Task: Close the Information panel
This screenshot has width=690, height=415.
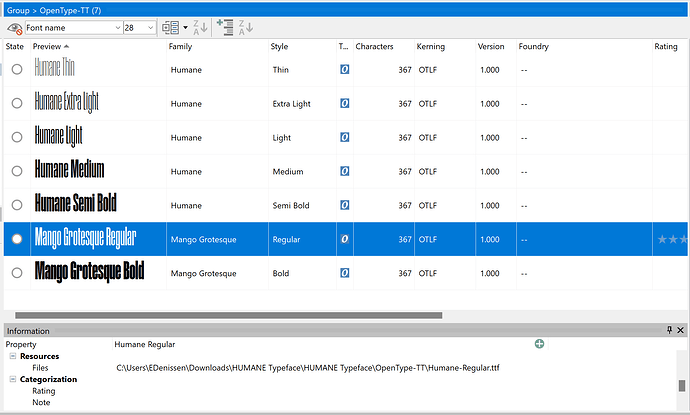Action: [x=681, y=330]
